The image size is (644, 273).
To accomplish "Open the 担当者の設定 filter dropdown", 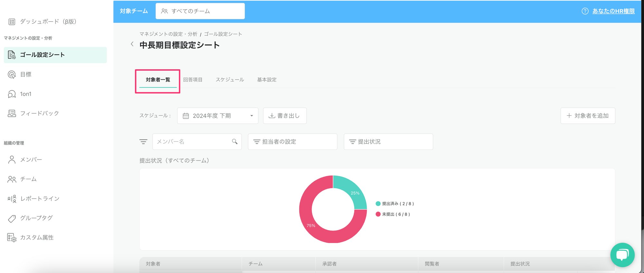I will click(x=292, y=142).
